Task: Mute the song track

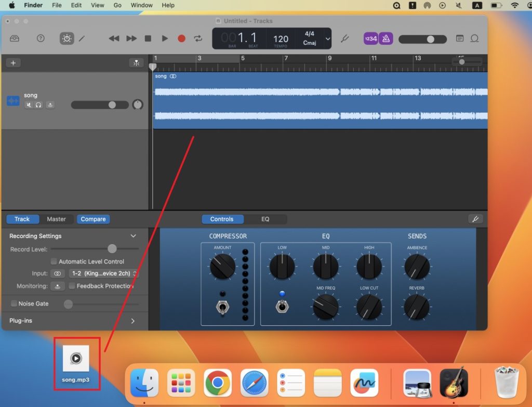Action: tap(29, 105)
